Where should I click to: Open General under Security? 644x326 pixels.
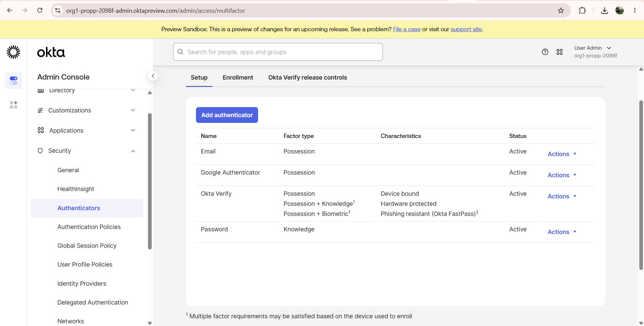point(68,170)
